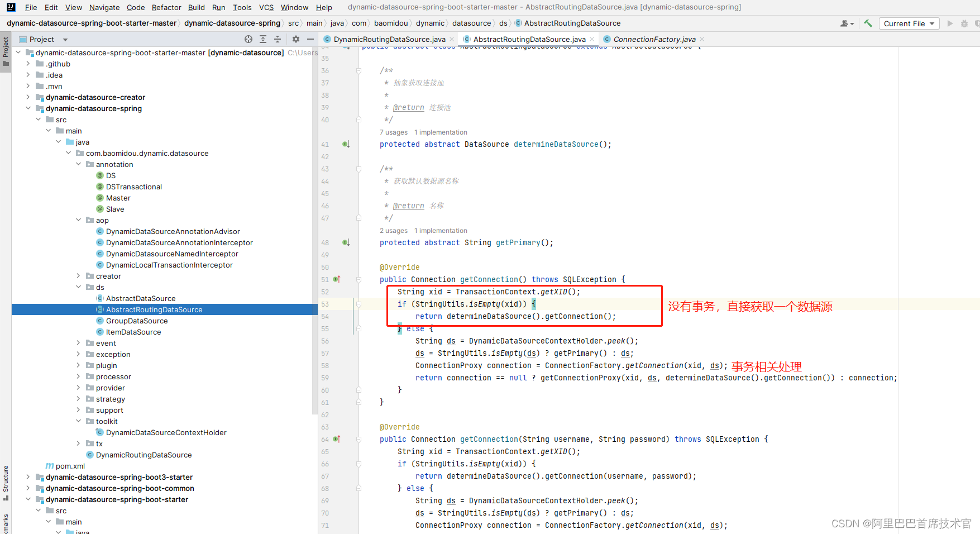Click the override gutter icon on line 64

pos(337,439)
